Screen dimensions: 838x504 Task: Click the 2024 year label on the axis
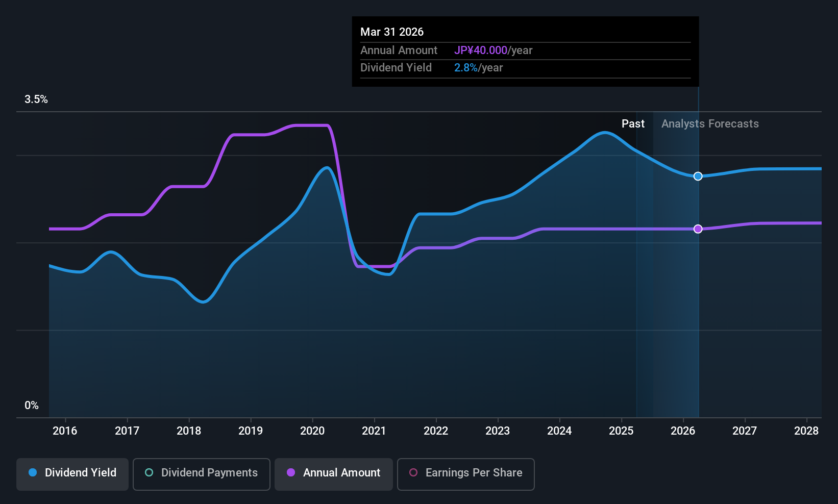click(559, 431)
